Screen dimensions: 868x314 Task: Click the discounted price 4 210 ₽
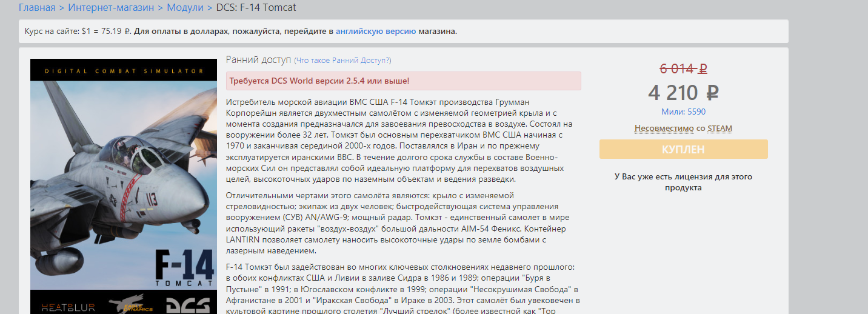click(683, 93)
